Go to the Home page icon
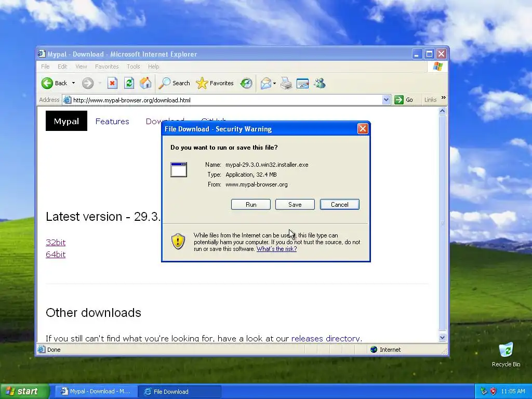Image resolution: width=532 pixels, height=399 pixels. point(145,83)
